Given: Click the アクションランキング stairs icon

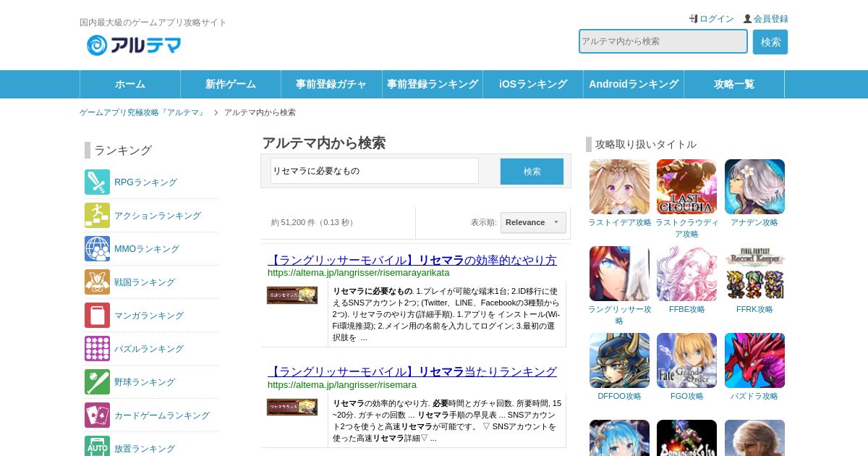Looking at the screenshot, I should 97,216.
